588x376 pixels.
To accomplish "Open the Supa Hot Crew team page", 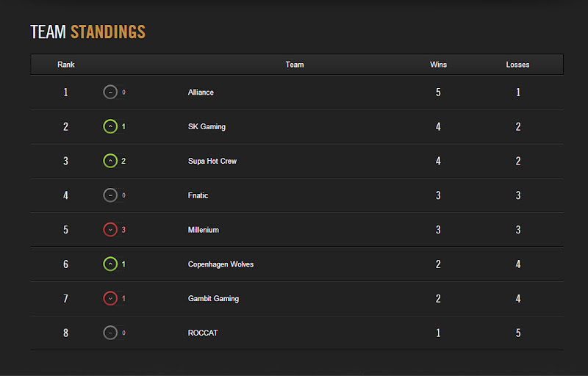I will 212,161.
